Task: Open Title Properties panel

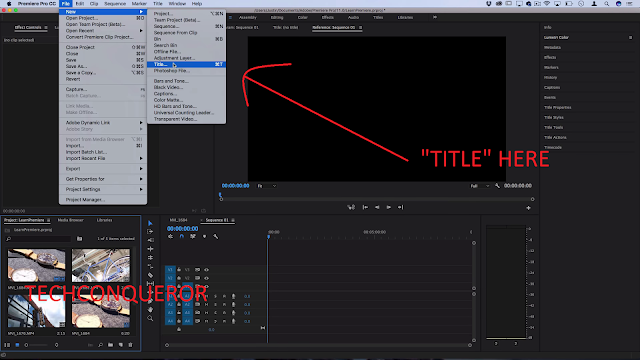Action: click(557, 108)
